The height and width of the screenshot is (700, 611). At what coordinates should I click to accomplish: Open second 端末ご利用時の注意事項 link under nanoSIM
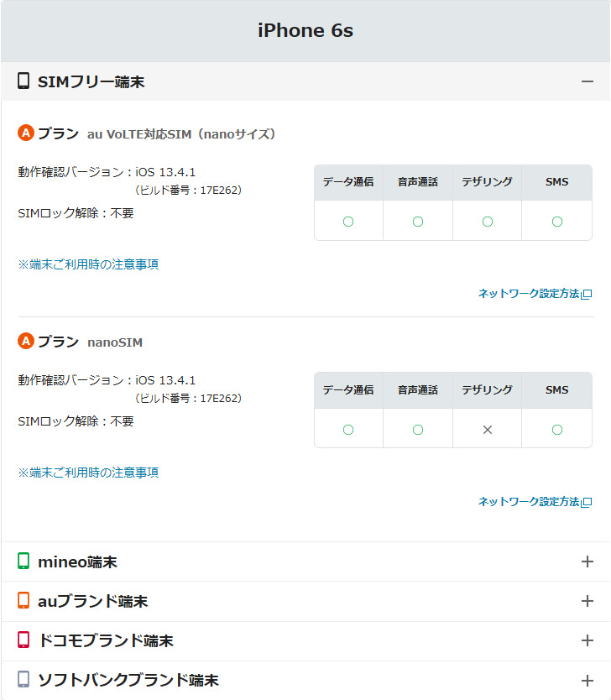point(88,473)
